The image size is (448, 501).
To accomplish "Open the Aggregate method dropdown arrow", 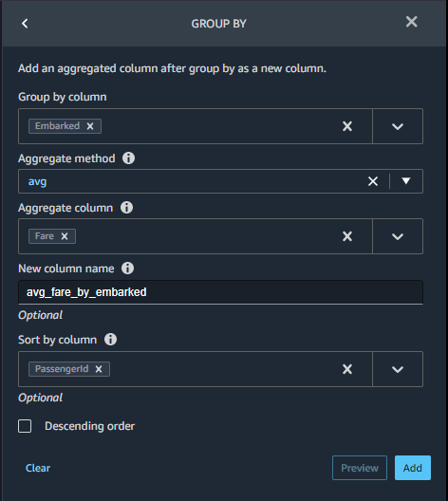I will coord(406,181).
